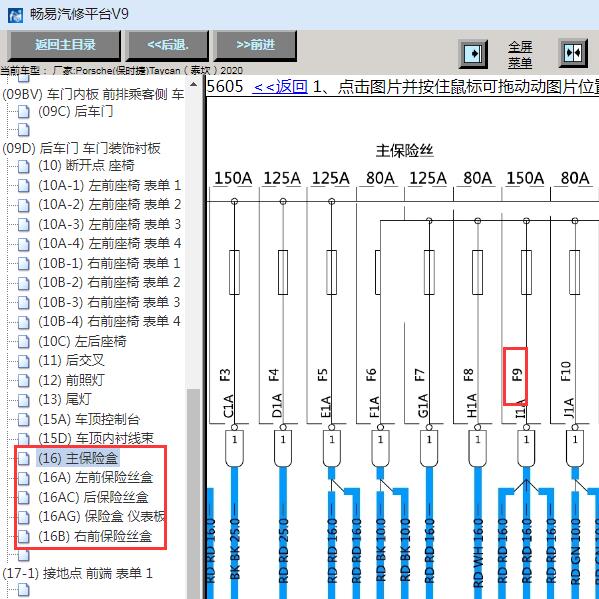Click fuse label F3 in the diagram
The height and width of the screenshot is (599, 599).
coord(225,374)
